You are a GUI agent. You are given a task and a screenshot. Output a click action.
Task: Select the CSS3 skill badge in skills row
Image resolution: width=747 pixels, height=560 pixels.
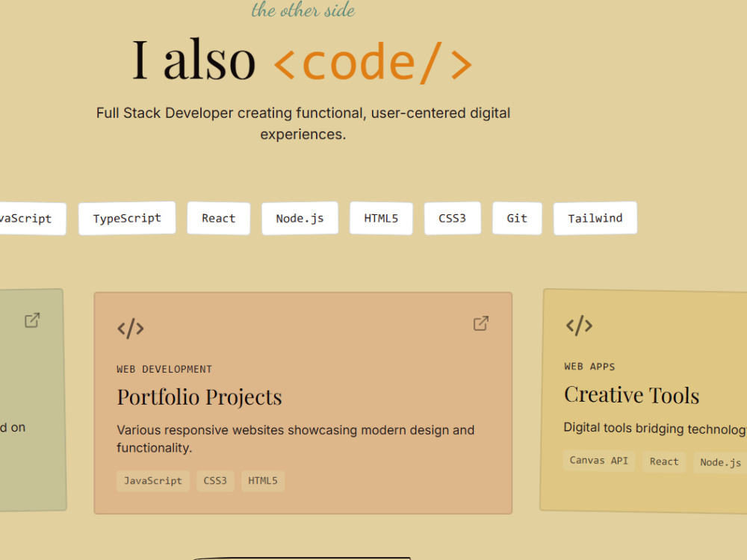click(x=452, y=218)
